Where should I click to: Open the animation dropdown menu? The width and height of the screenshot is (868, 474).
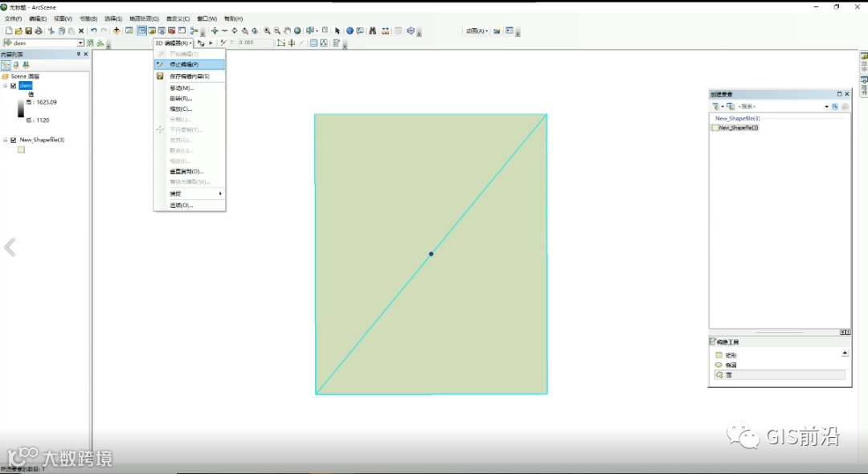coord(477,31)
